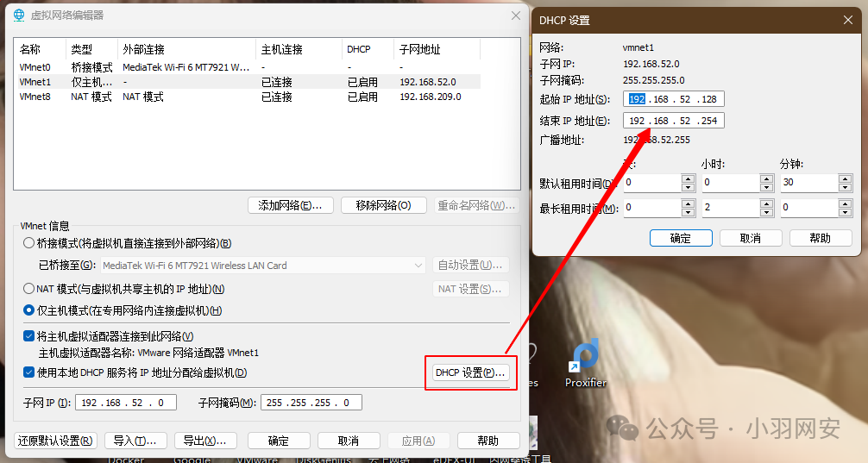The width and height of the screenshot is (868, 463).
Task: Decrease default lease days spinner
Action: [688, 187]
